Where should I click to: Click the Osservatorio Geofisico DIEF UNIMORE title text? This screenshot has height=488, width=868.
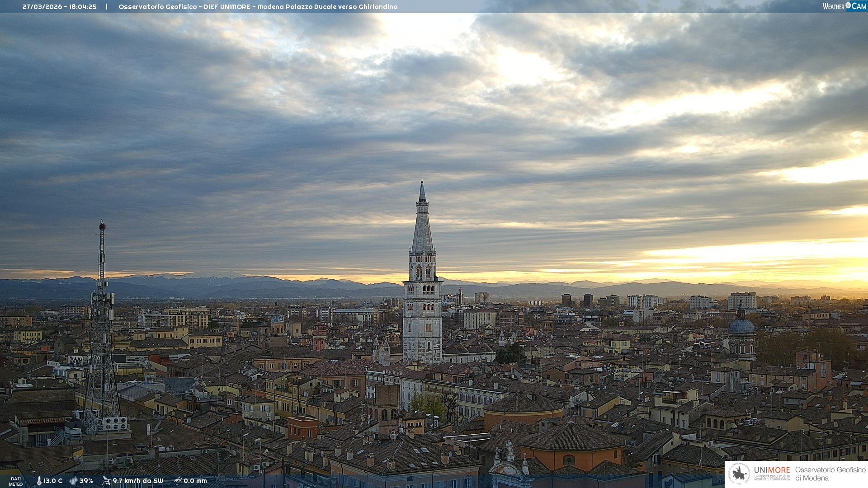click(x=258, y=7)
